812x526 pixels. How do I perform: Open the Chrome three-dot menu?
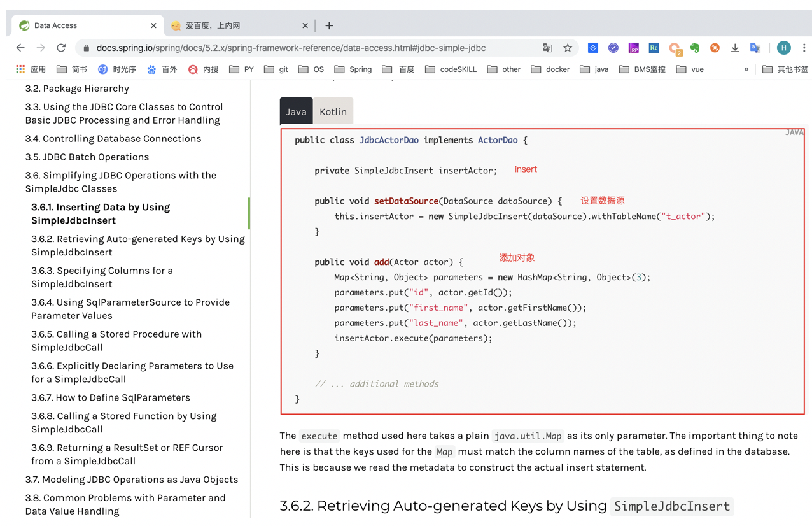(804, 48)
